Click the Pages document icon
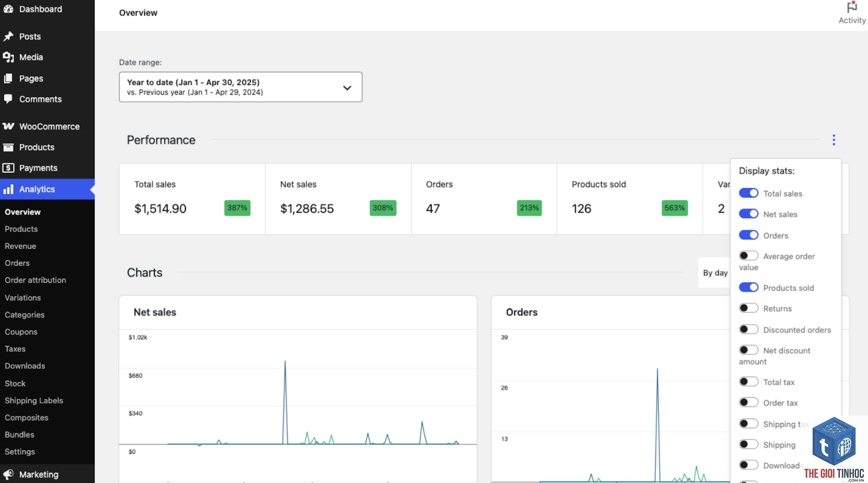This screenshot has height=483, width=868. point(8,78)
